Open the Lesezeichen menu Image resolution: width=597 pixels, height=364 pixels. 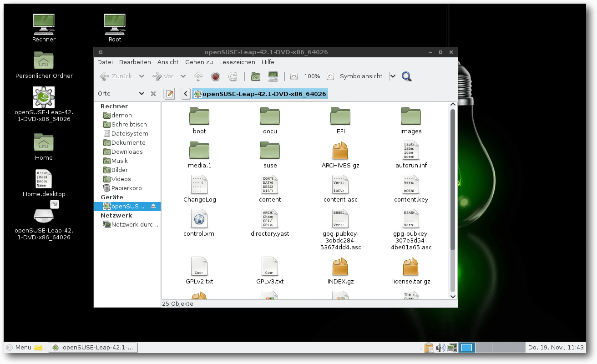click(x=237, y=62)
